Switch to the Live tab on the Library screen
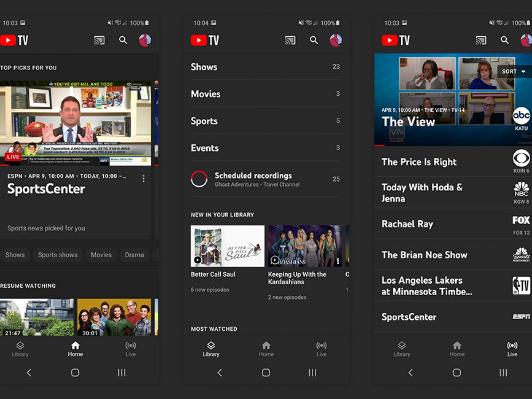Image resolution: width=532 pixels, height=399 pixels. tap(321, 348)
